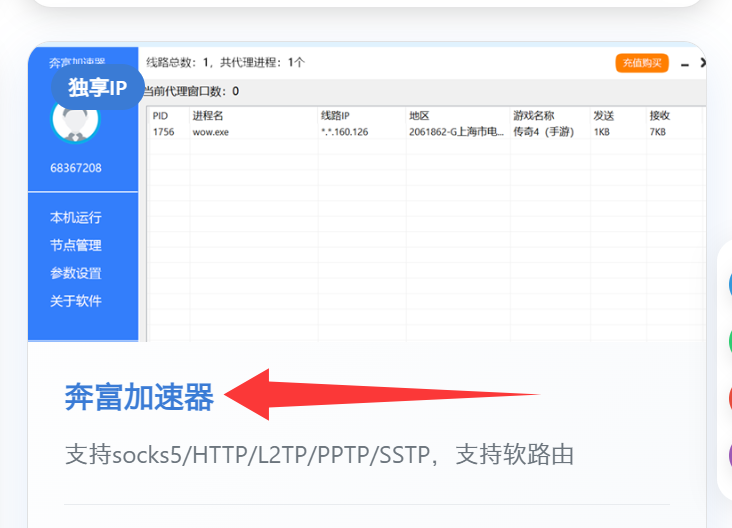
Task: Click the 地区 column header
Action: 419,116
